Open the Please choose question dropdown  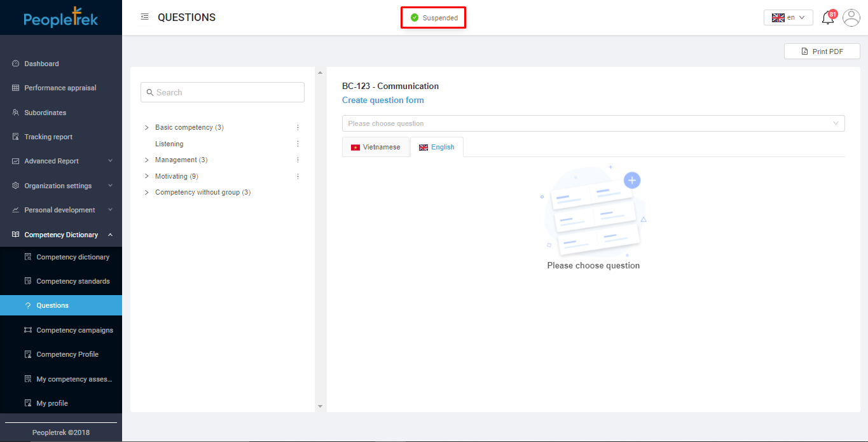pos(593,123)
